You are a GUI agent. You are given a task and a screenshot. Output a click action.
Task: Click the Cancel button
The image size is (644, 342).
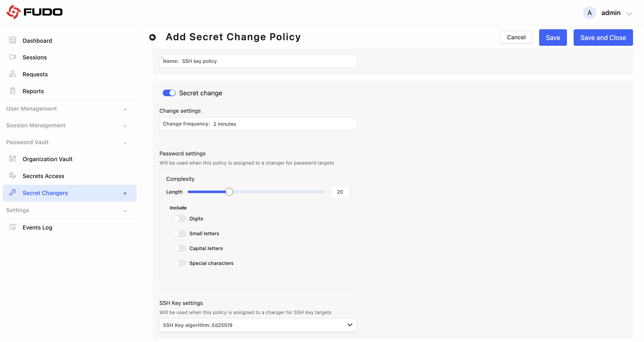pos(516,37)
